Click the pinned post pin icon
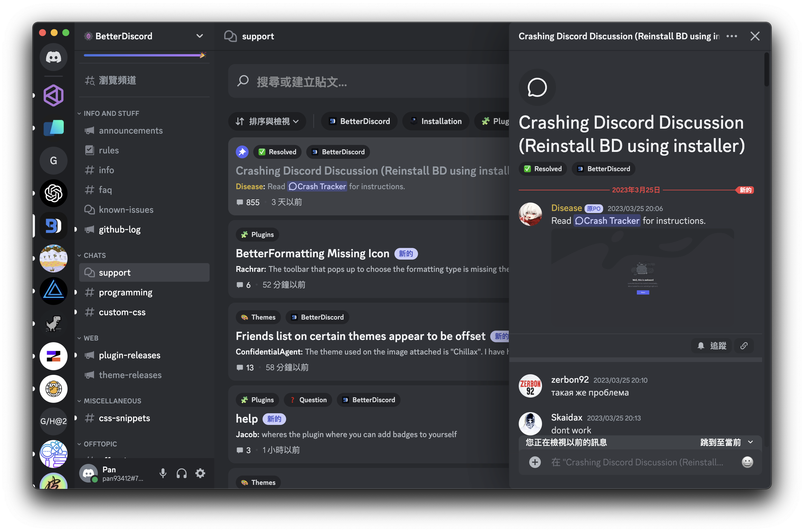Viewport: 804px width, 532px height. click(242, 152)
